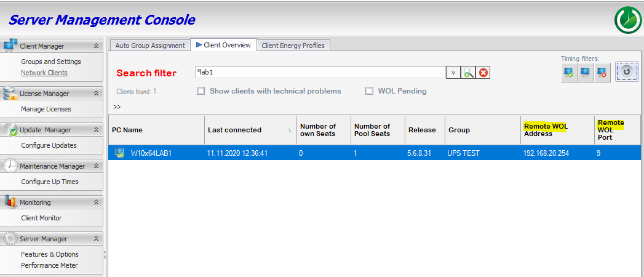This screenshot has height=277, width=644.
Task: Sort by Remote WOL Port column
Action: point(618,130)
